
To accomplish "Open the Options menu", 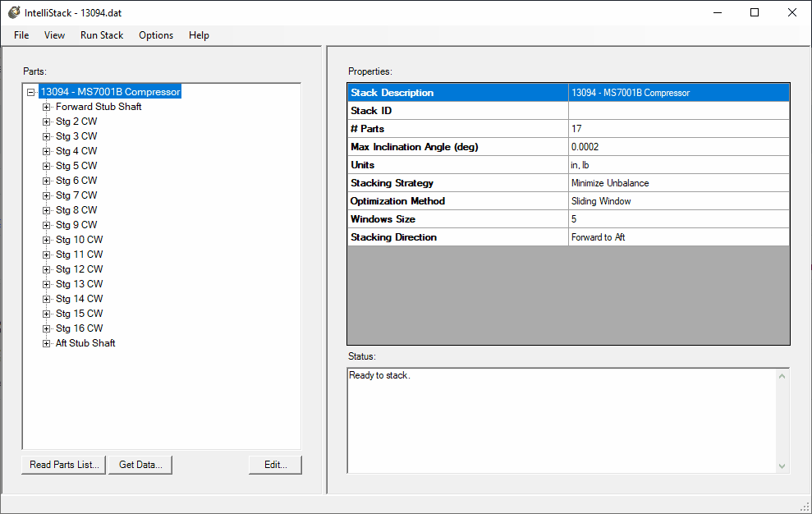I will point(156,35).
